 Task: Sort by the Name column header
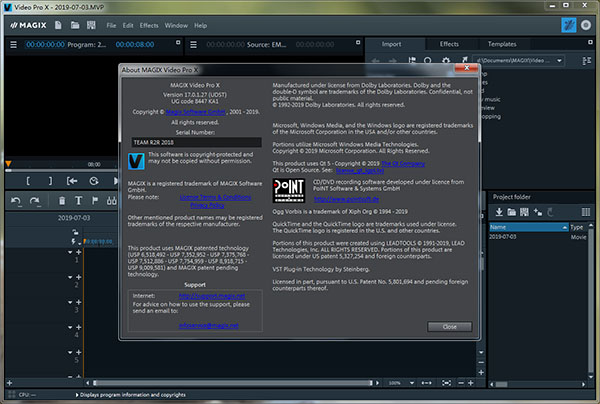[x=529, y=227]
